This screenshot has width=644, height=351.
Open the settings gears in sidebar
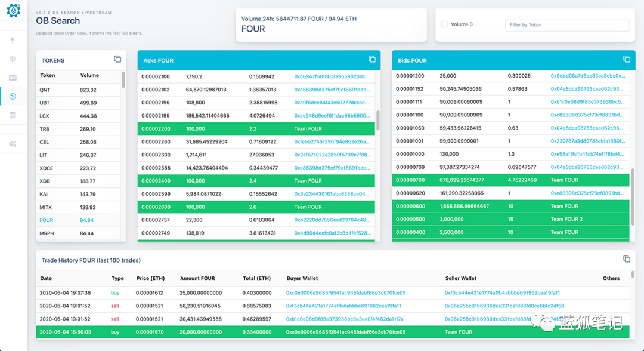[x=13, y=144]
